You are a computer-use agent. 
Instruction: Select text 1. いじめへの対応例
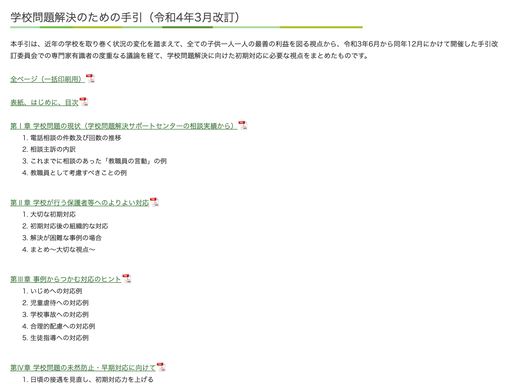point(52,291)
